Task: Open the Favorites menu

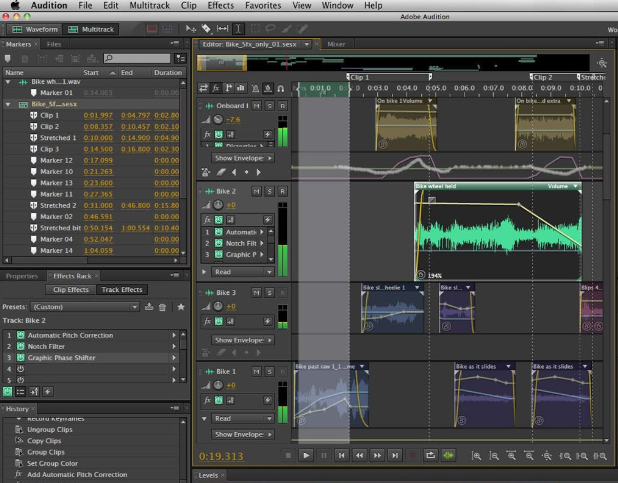Action: click(263, 6)
